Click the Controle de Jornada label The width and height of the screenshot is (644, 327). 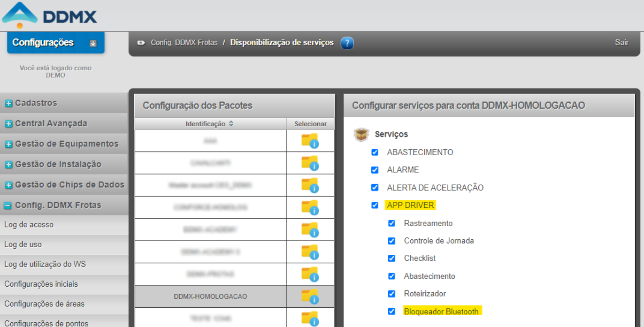pyautogui.click(x=439, y=241)
